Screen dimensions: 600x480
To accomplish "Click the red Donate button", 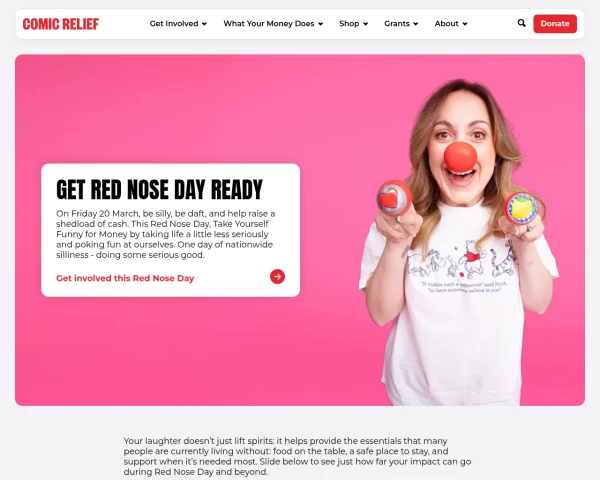I will tap(555, 24).
